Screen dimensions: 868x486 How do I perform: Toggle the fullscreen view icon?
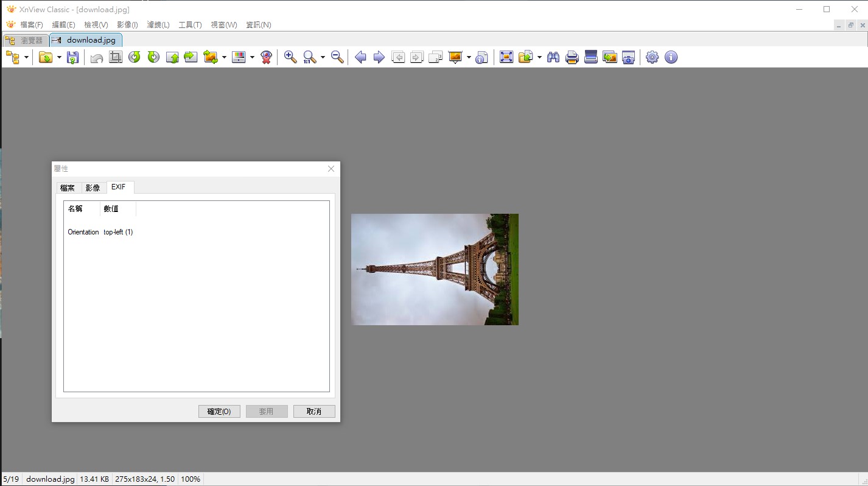point(506,57)
